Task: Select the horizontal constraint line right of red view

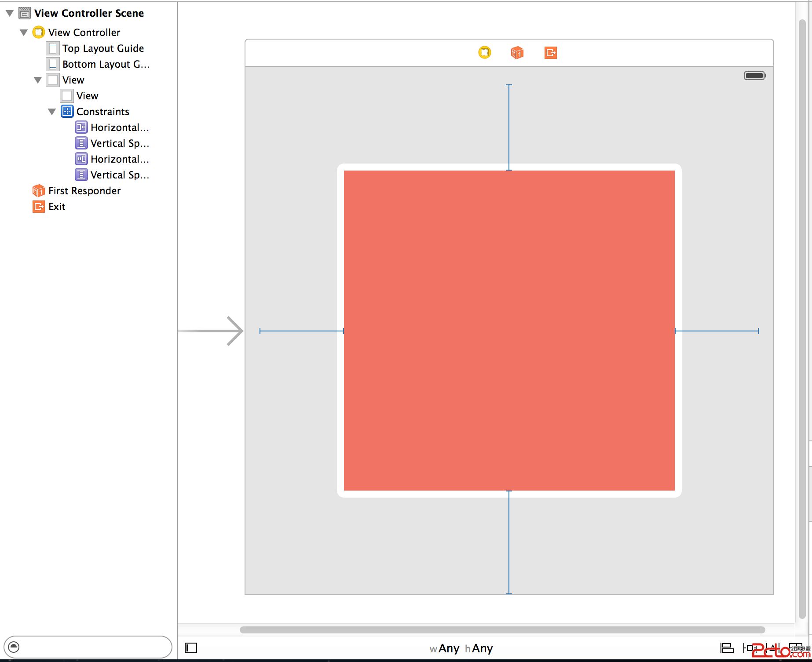Action: pos(717,331)
